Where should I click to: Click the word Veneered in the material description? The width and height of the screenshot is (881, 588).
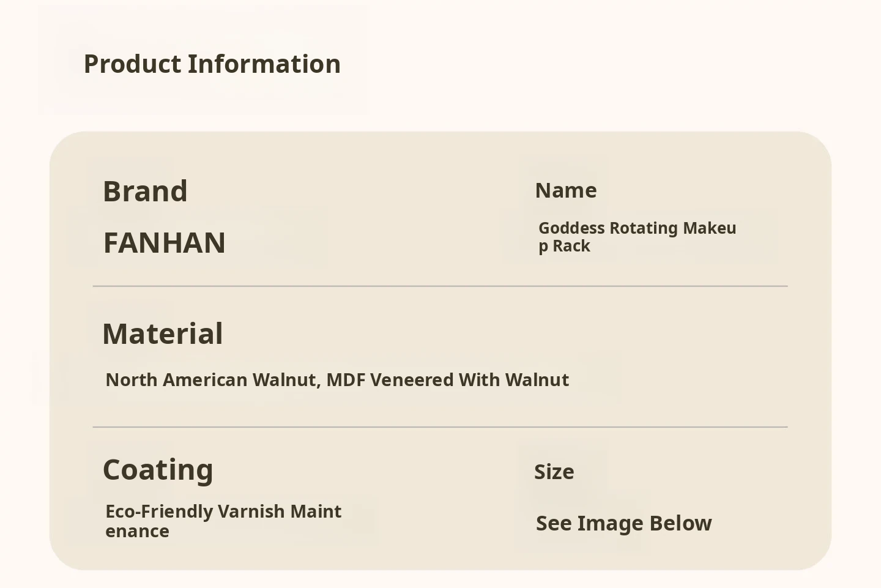coord(412,380)
